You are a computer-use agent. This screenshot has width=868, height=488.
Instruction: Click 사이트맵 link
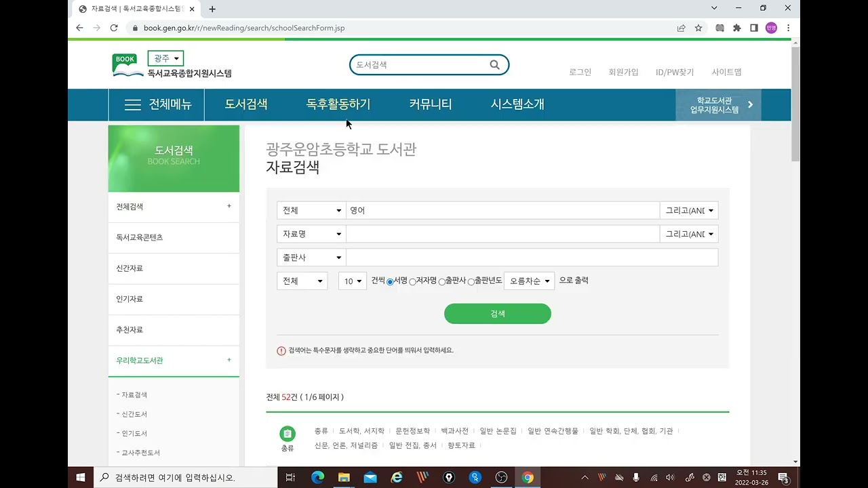726,72
